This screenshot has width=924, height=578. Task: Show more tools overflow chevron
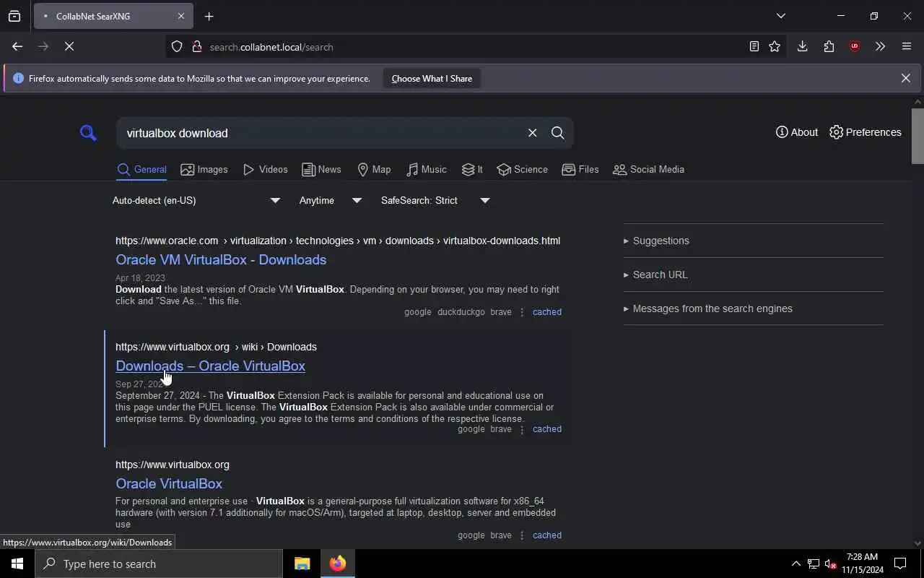tap(880, 47)
